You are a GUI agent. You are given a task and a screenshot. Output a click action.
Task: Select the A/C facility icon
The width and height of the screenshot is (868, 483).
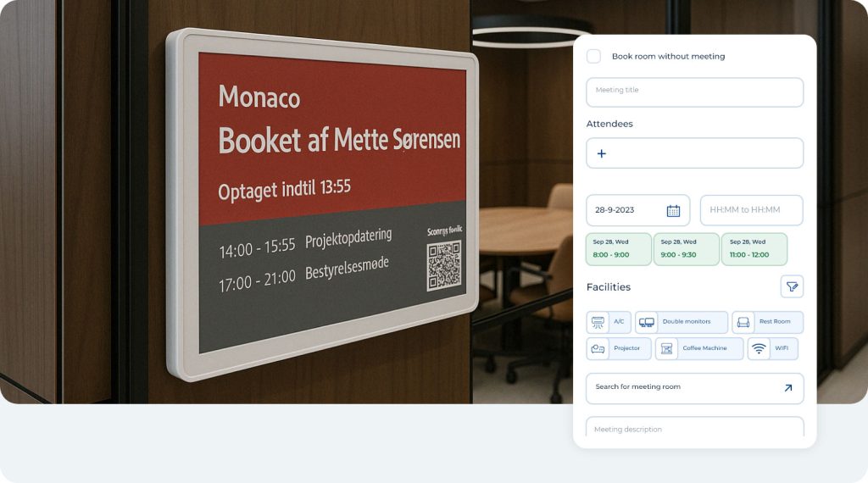pyautogui.click(x=598, y=322)
